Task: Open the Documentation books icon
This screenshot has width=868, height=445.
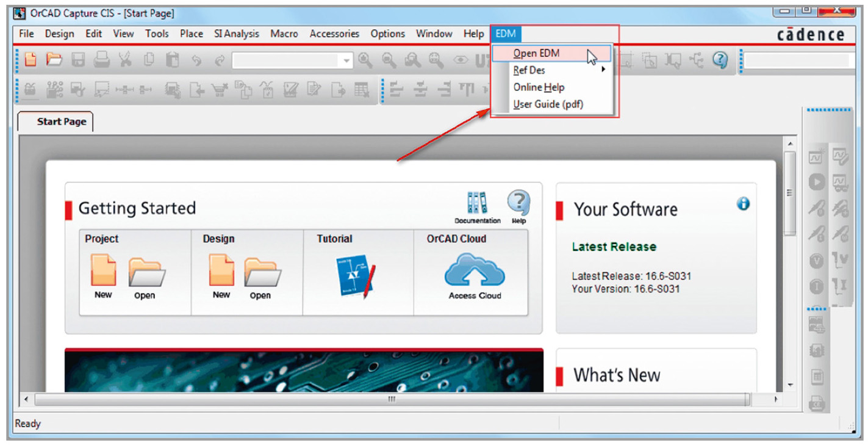Action: [477, 208]
